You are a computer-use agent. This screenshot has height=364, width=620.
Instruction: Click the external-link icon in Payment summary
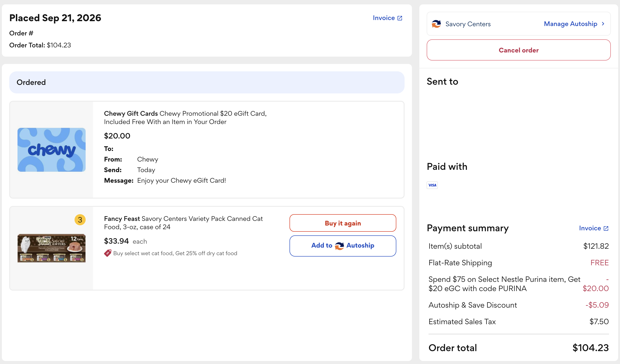click(x=606, y=228)
